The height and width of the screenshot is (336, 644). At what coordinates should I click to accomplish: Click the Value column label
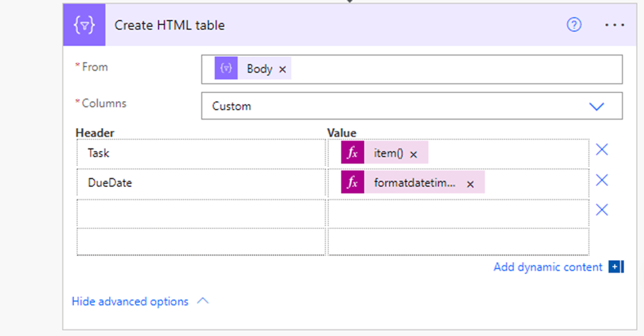pos(341,133)
